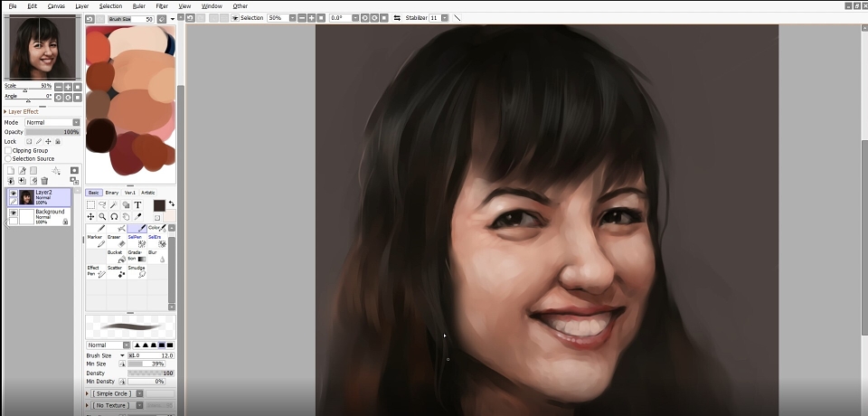Toggle the lock moving button
This screenshot has height=416, width=868.
coord(48,142)
